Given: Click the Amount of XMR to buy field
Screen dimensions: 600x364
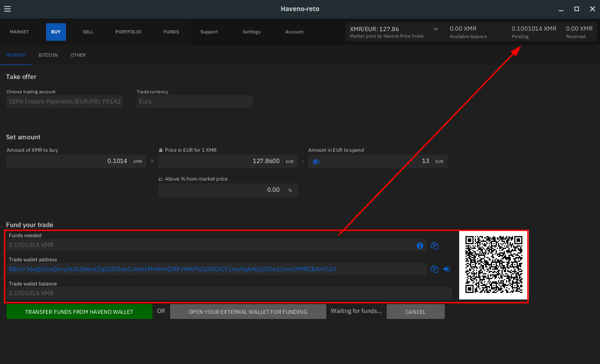Looking at the screenshot, I should [x=70, y=162].
